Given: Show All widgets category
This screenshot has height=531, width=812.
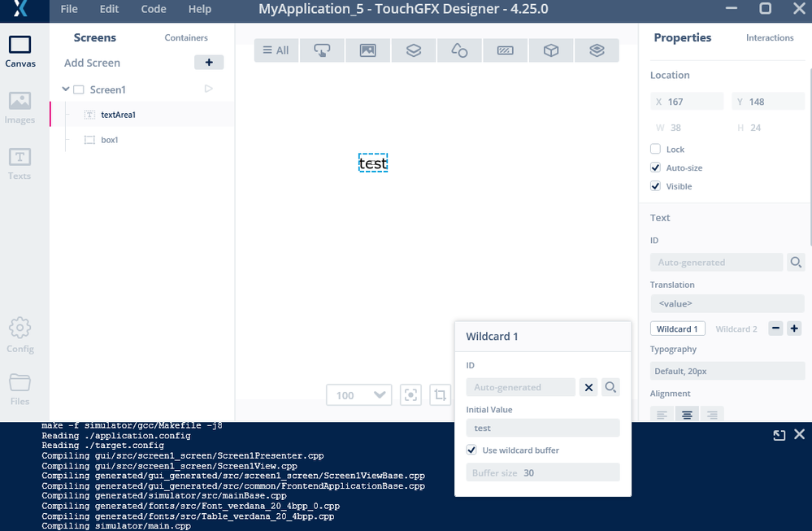Looking at the screenshot, I should 276,50.
